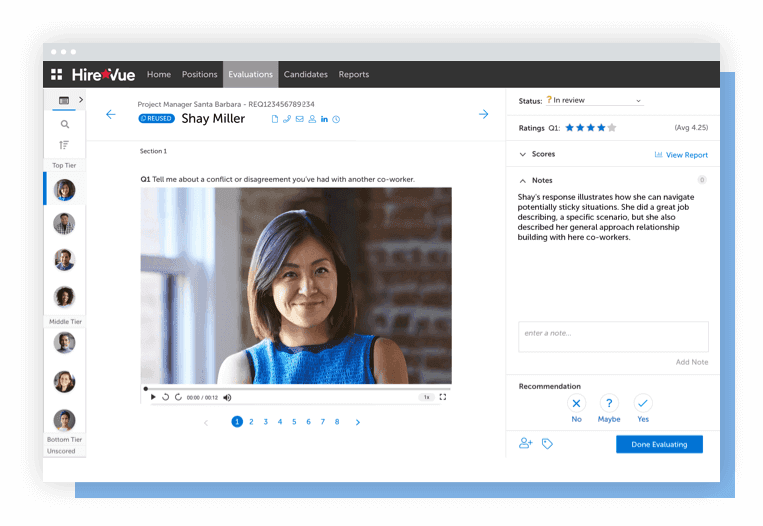Click the sort order icon in the sidebar
763x526 pixels.
click(x=64, y=145)
